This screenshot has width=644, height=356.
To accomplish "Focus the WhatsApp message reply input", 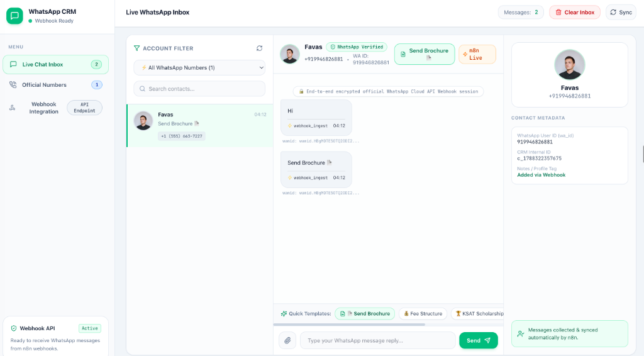I will (378, 340).
